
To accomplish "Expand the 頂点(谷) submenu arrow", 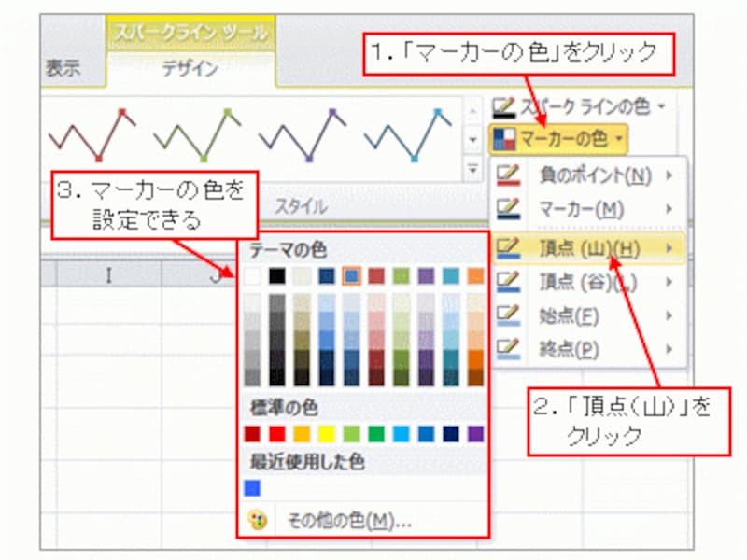I will pos(669,282).
